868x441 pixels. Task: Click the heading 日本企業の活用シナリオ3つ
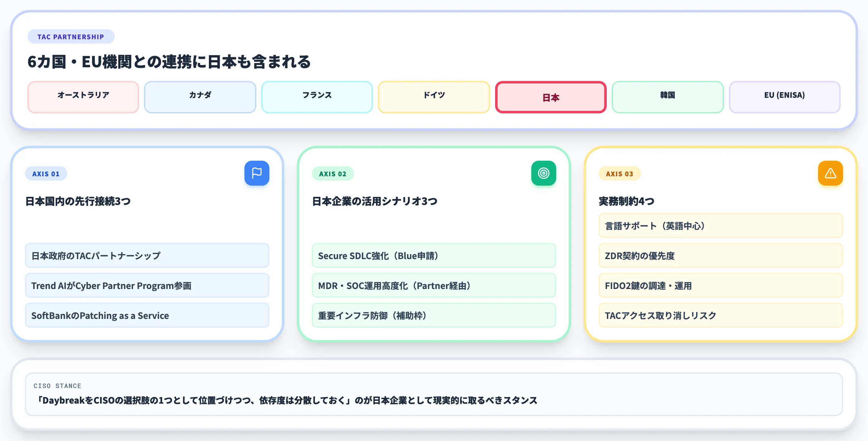point(375,201)
